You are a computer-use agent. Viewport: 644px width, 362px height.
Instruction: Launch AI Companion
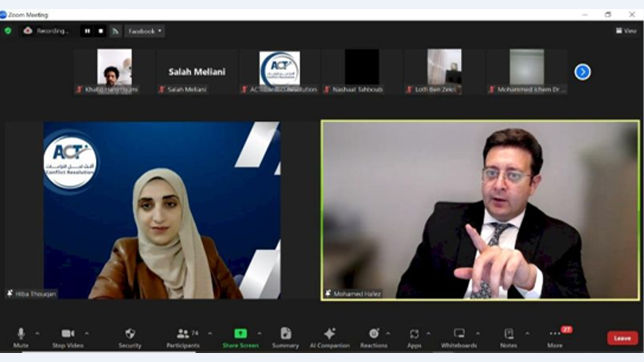330,337
